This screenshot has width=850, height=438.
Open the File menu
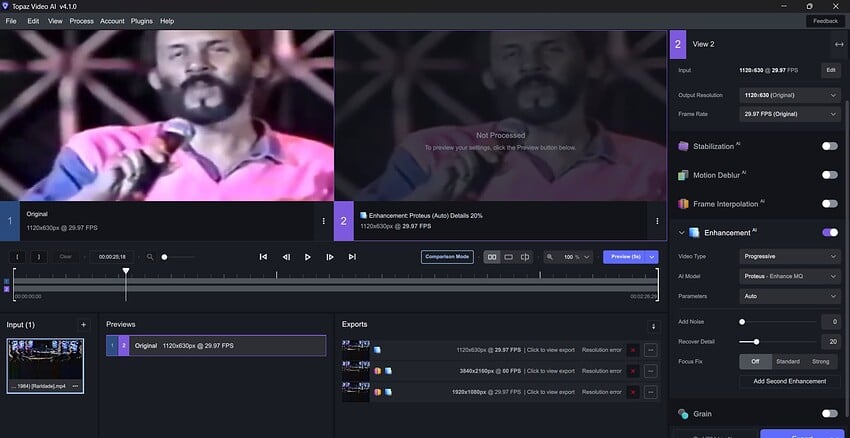tap(11, 21)
